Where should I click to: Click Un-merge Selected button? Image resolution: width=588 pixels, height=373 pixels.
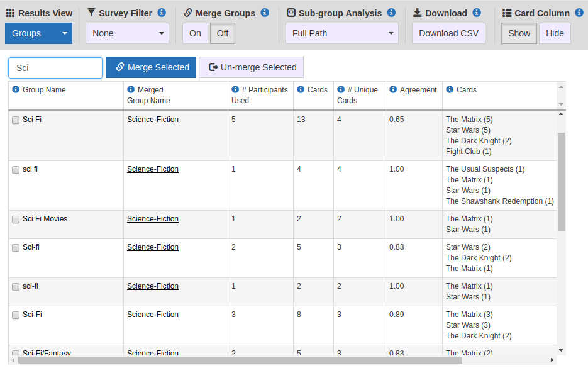(x=252, y=67)
